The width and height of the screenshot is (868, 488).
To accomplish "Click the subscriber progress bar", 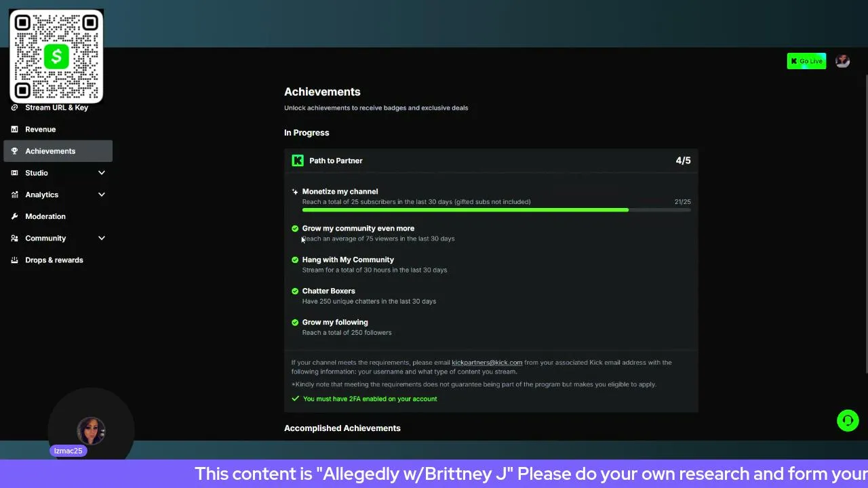I will pyautogui.click(x=496, y=210).
